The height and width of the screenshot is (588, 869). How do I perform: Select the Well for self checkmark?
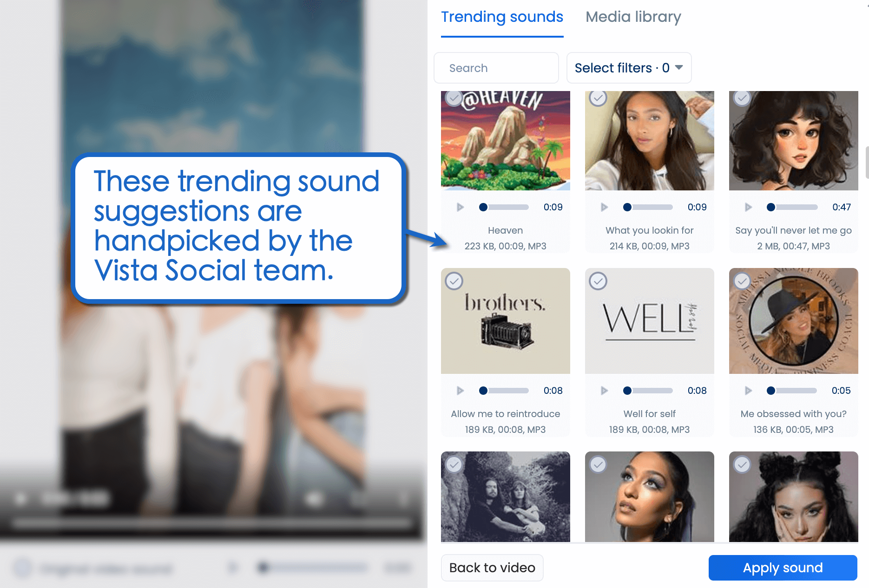coord(598,281)
